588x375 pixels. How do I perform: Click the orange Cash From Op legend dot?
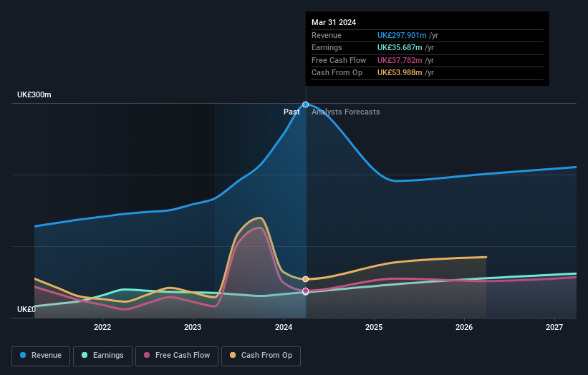(x=233, y=355)
